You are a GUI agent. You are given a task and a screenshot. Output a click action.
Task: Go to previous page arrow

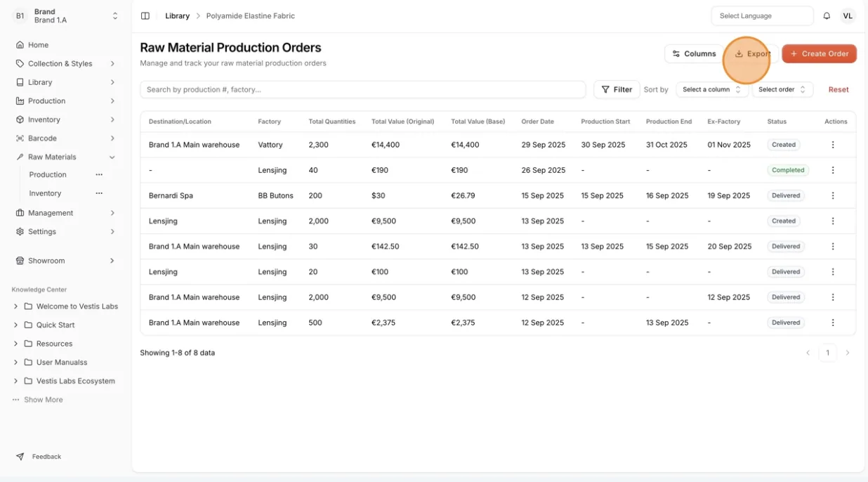pos(808,353)
